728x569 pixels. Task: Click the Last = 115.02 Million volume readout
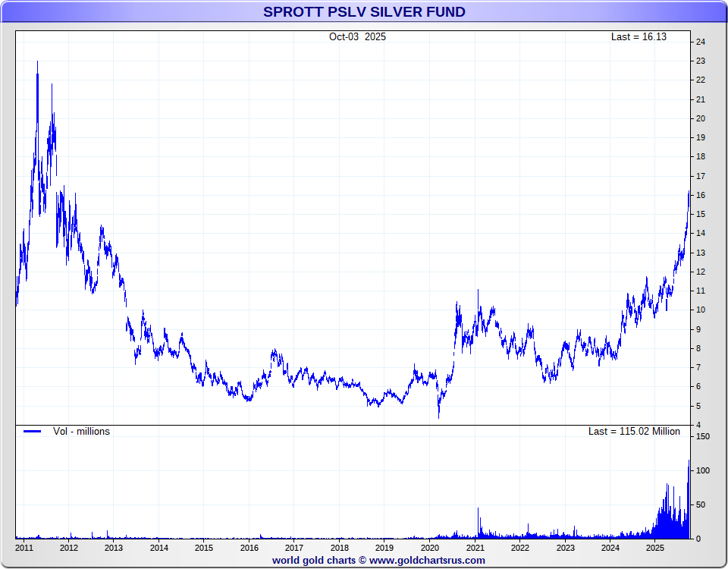click(x=634, y=431)
